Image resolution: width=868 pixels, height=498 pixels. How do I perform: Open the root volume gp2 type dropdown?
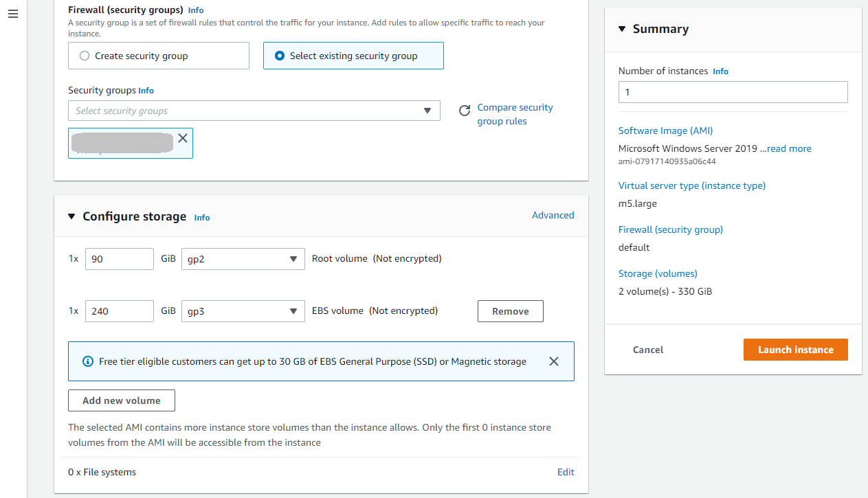tap(243, 259)
